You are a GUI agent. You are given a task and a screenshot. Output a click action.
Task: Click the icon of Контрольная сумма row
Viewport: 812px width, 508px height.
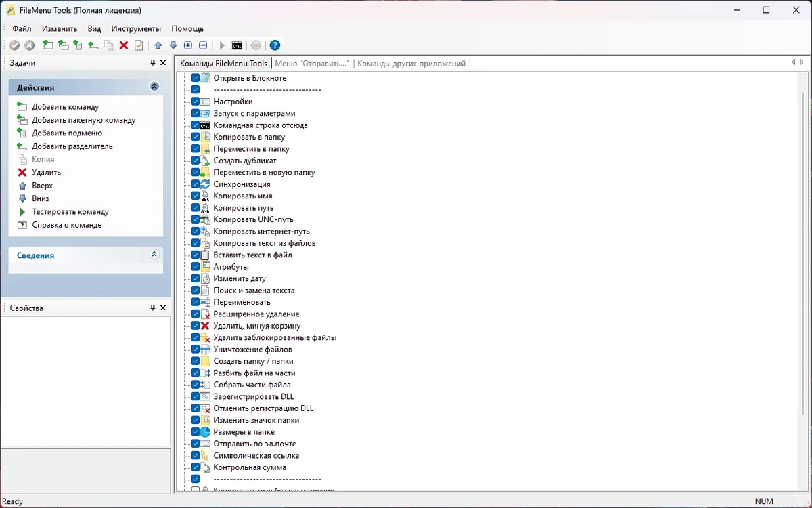pos(206,467)
